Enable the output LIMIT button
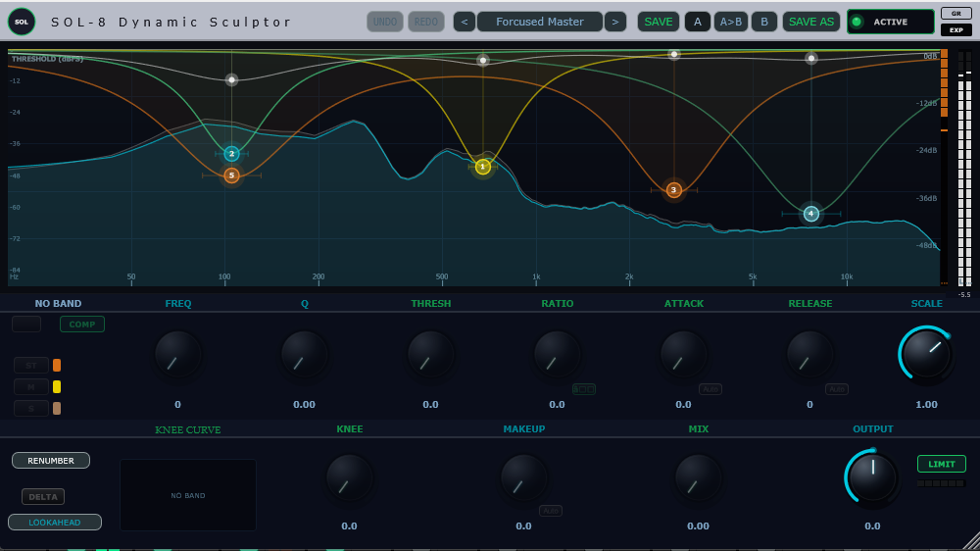The height and width of the screenshot is (551, 980). [x=941, y=464]
